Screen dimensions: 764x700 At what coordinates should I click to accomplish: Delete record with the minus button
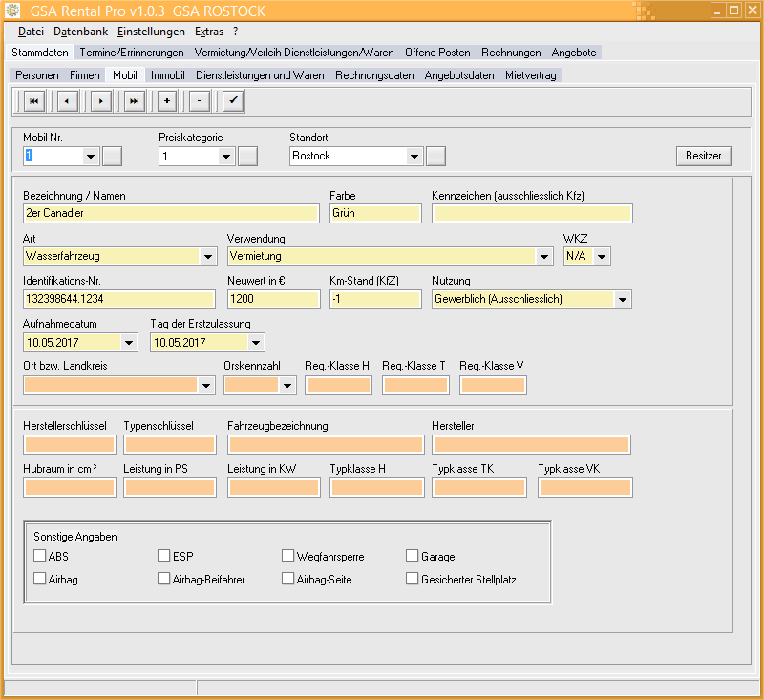click(x=199, y=100)
